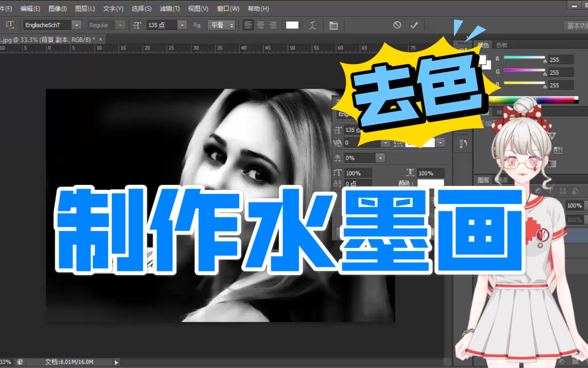The height and width of the screenshot is (368, 588).
Task: Collapse the Color panel to icons
Action: tap(467, 37)
